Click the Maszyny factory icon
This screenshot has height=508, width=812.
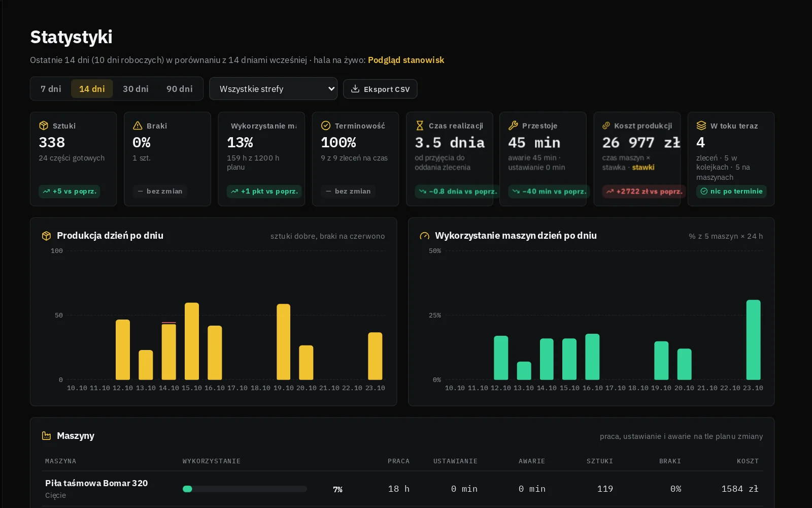[x=46, y=436]
